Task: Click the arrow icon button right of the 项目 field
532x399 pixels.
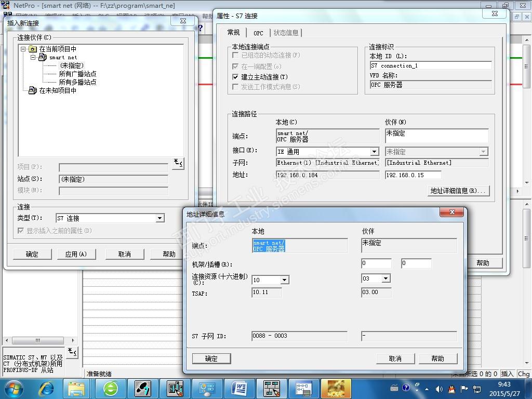Action: pos(178,164)
